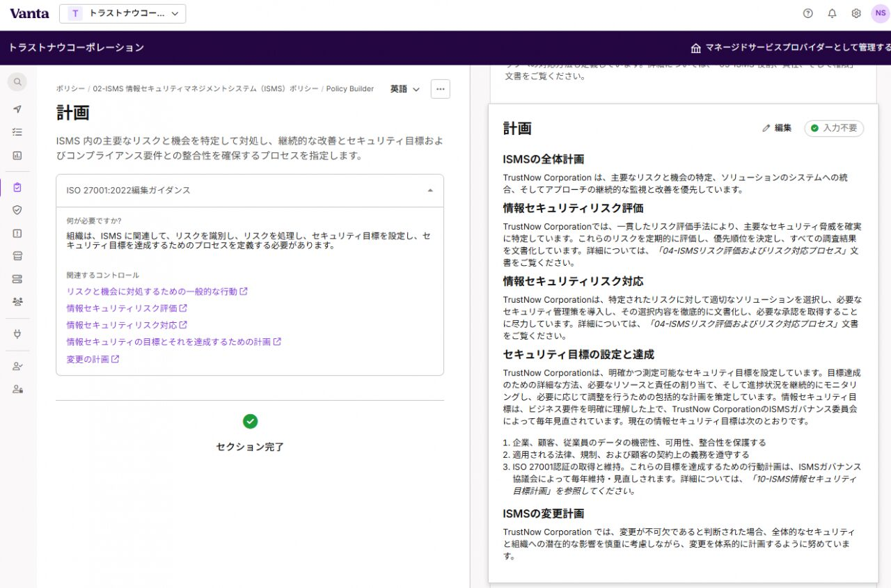Click the 10-ISMS情報セキュリティ目標計画 reference text
The image size is (891, 588).
click(x=684, y=485)
